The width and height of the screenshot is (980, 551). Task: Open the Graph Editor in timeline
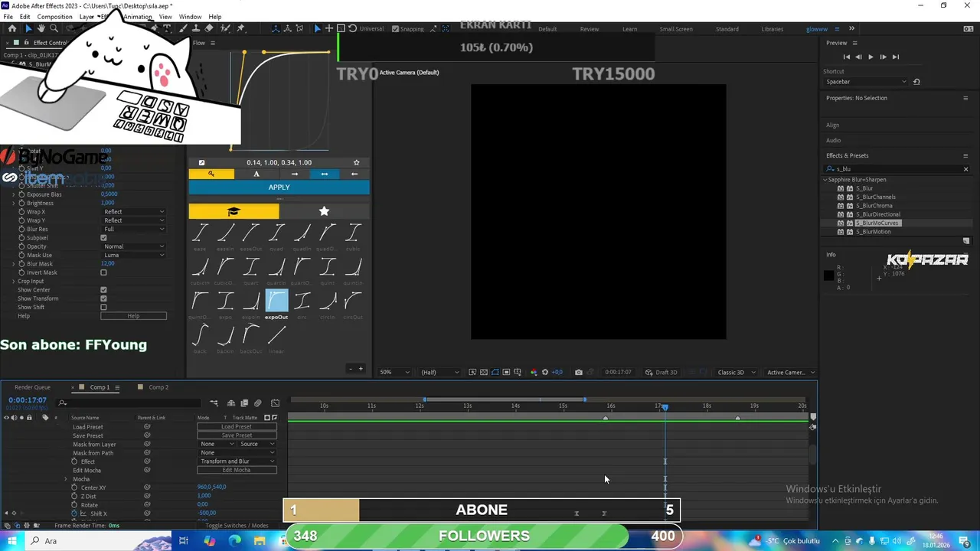(x=276, y=403)
